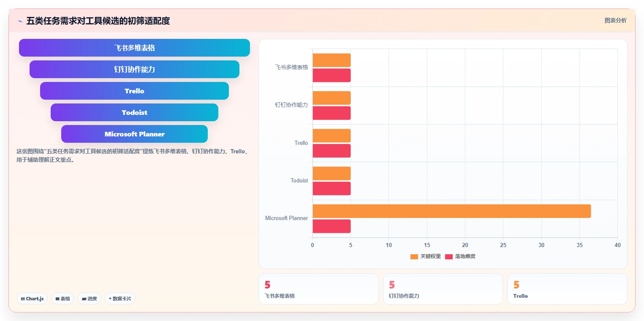Click the lightning icon beside the title
The width and height of the screenshot is (644, 321).
click(x=20, y=21)
